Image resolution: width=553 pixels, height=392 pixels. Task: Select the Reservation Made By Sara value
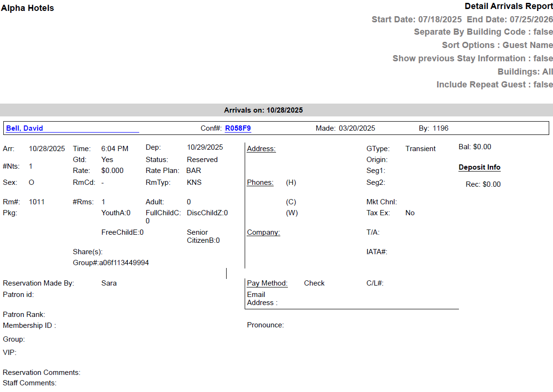click(x=108, y=283)
